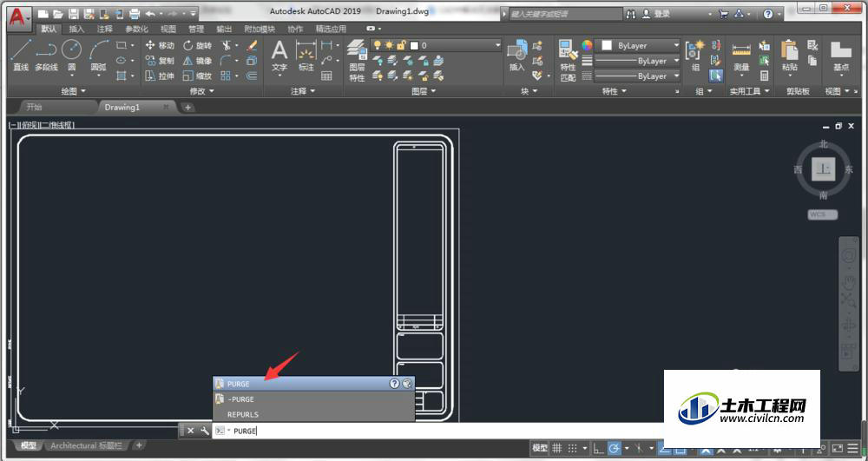Expand the Draw (绘图) panel

click(x=74, y=91)
